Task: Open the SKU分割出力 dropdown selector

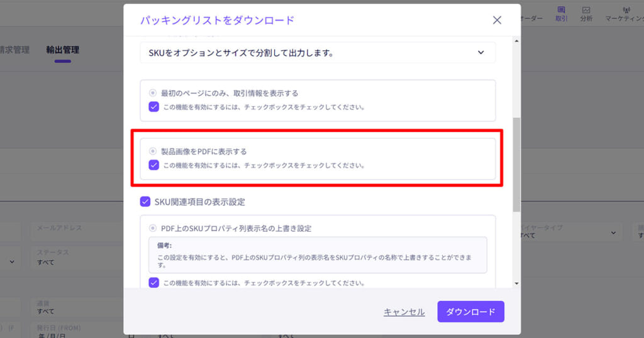Action: click(318, 53)
